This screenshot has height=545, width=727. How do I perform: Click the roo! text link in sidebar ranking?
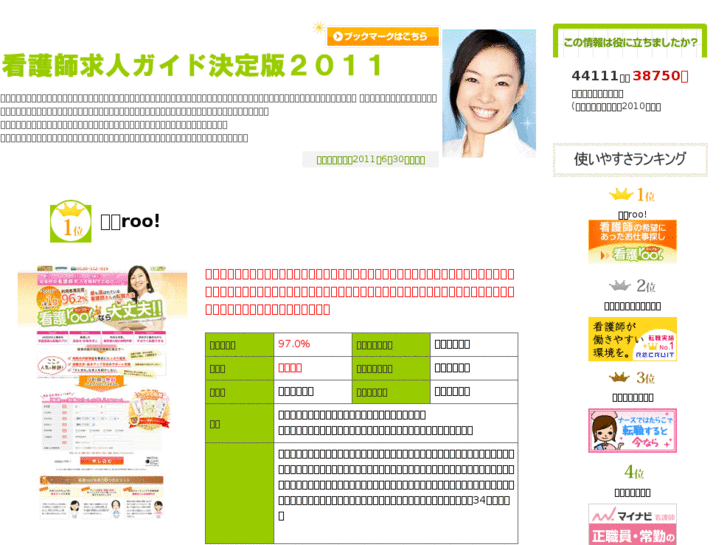tap(632, 214)
